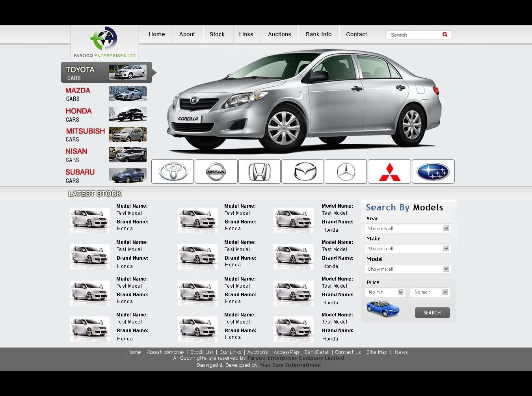Viewport: 532px width, 396px height.
Task: Select the Toyota brand logo tile
Action: pyautogui.click(x=173, y=171)
